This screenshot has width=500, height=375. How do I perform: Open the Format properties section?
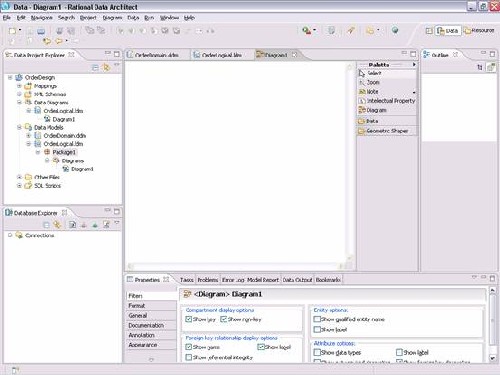(x=151, y=306)
